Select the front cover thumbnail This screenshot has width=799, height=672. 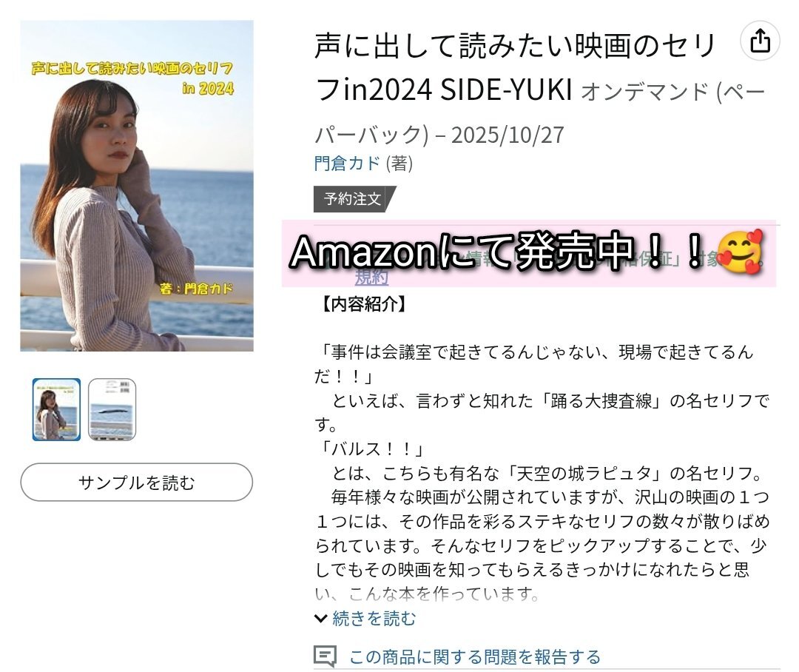point(56,409)
